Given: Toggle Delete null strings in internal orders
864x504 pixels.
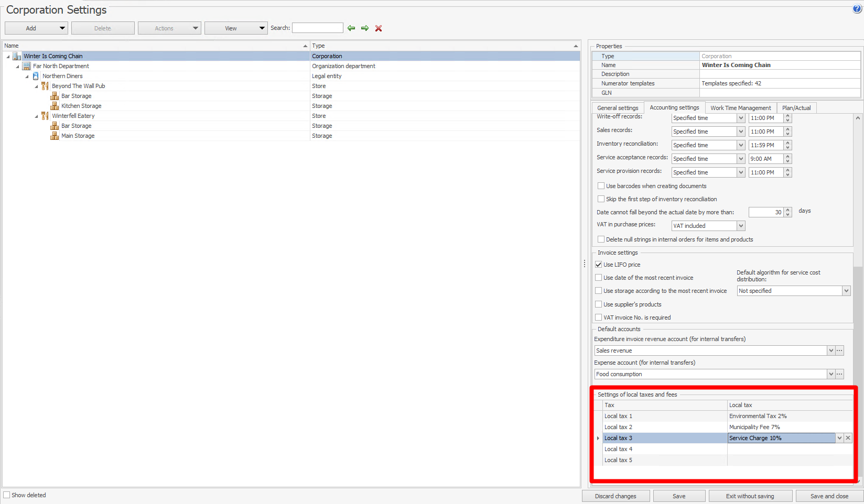Looking at the screenshot, I should tap(601, 239).
